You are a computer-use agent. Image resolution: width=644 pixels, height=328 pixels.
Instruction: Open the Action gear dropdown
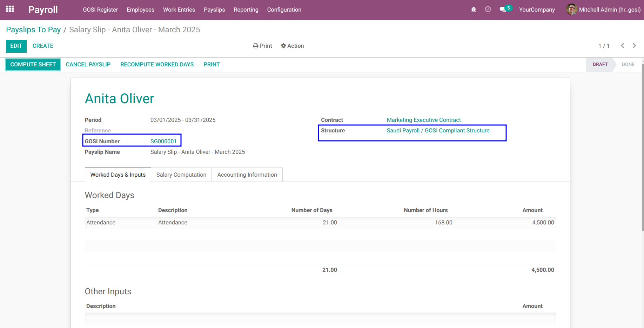tap(292, 46)
